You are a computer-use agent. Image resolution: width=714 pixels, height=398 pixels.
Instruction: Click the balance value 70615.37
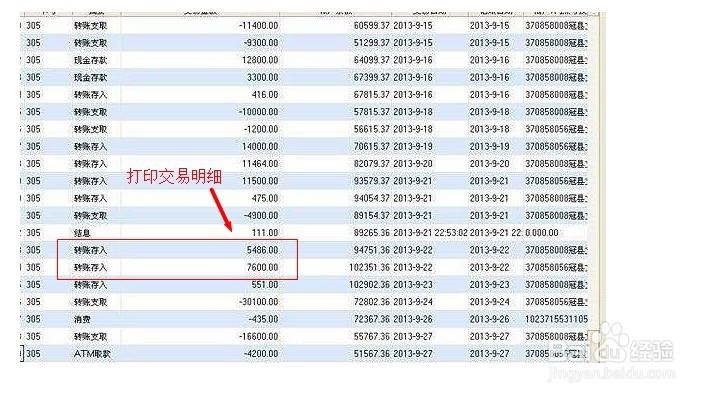coord(372,147)
